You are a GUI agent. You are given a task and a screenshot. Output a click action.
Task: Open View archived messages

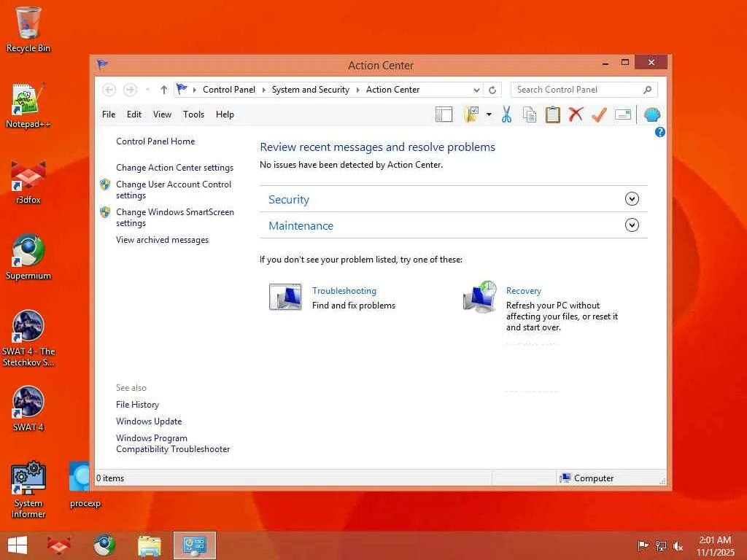coord(163,240)
